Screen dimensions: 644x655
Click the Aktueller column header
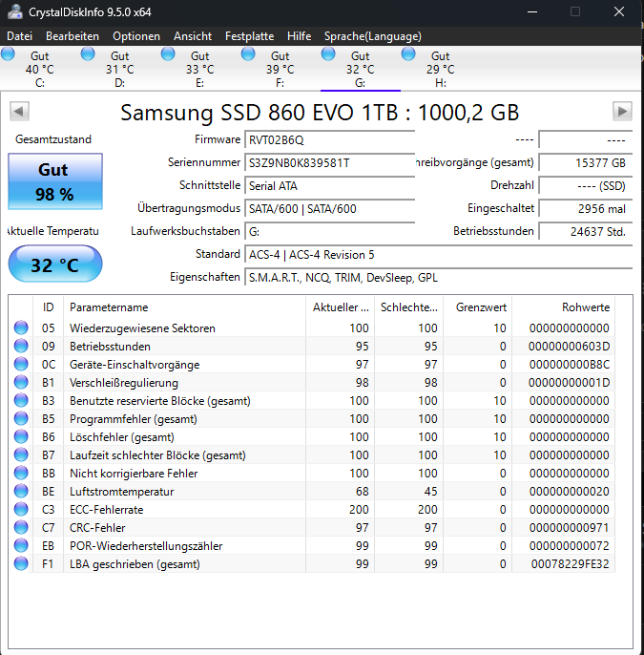[341, 307]
